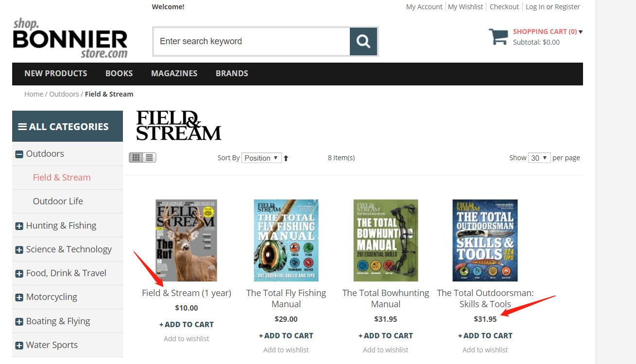Open The Total Bowhunting Manual cover
Screen dimensions: 636x364
(386, 240)
